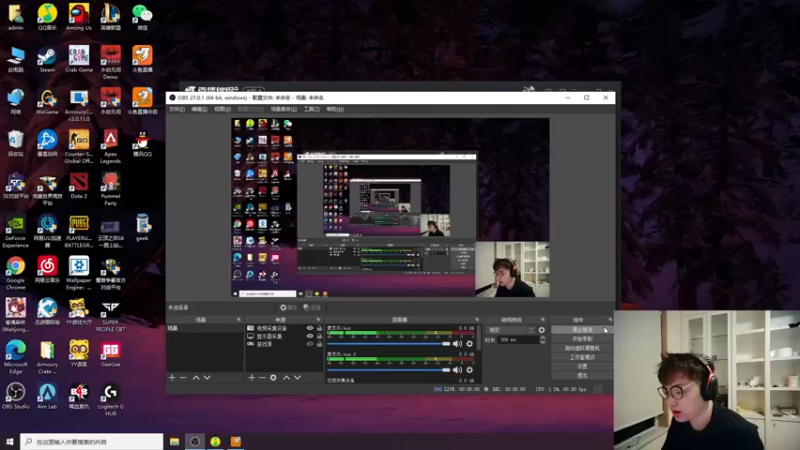Click the mixer panel scrollbar
Image resolution: width=800 pixels, height=450 pixels.
point(479,338)
